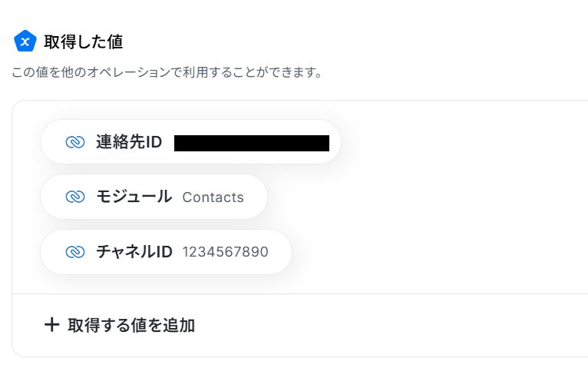The width and height of the screenshot is (588, 388).
Task: Click the redacted 連絡先ID value
Action: click(251, 143)
